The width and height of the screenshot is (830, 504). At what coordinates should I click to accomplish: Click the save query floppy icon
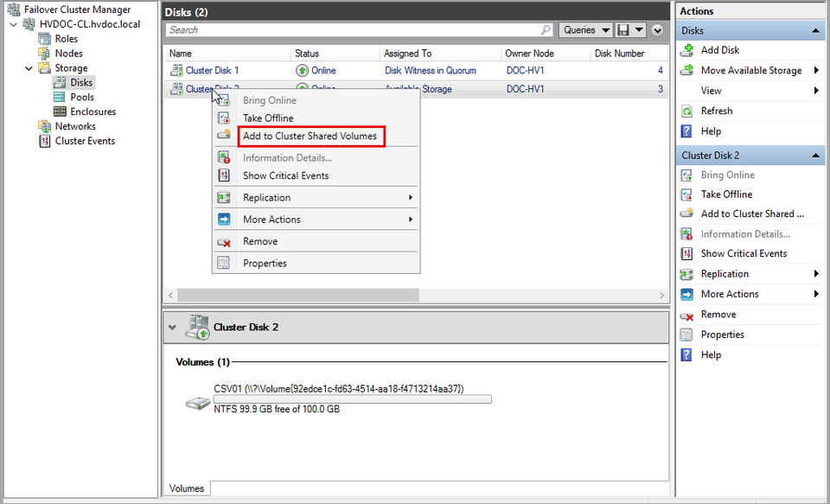tap(623, 30)
